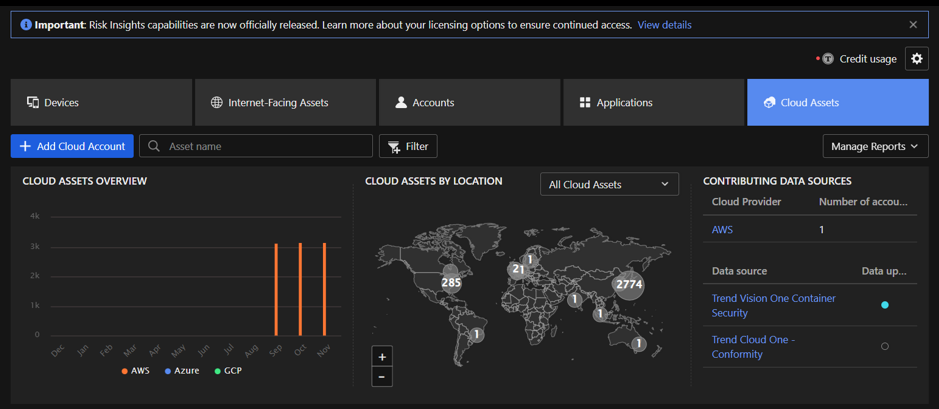
Task: Toggle Azure series in chart legend
Action: [182, 371]
